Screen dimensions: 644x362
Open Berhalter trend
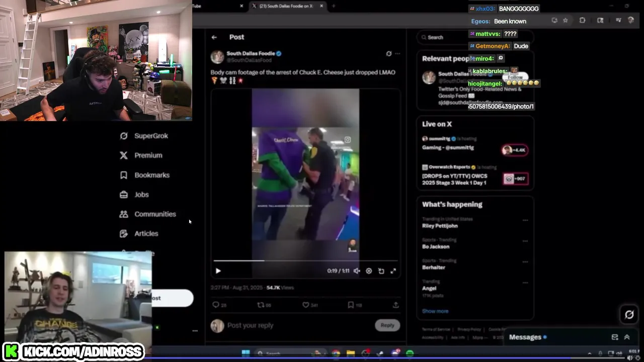434,267
